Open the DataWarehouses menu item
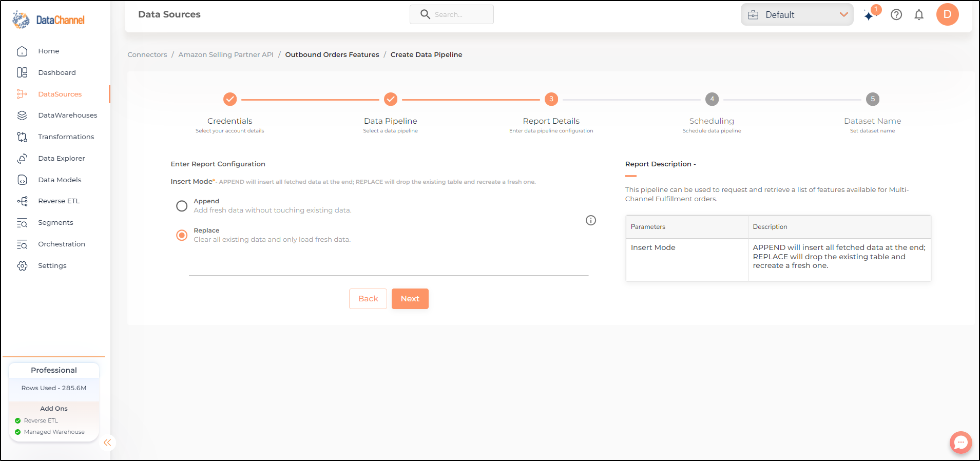 pos(68,116)
